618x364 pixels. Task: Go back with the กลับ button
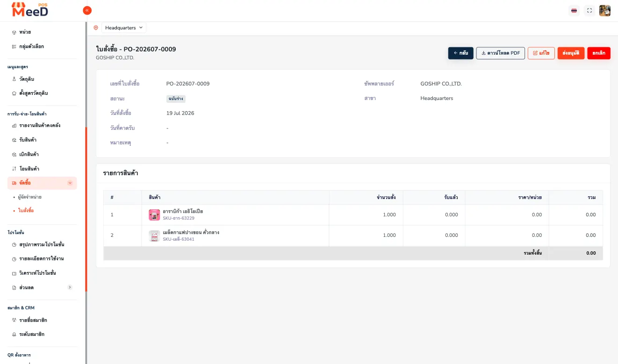(x=461, y=53)
